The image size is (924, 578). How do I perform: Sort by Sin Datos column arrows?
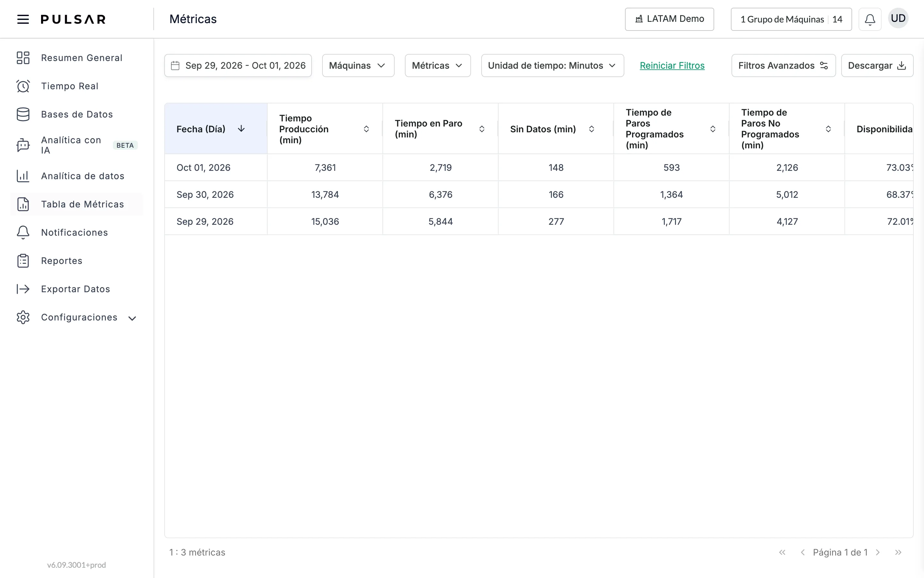591,129
